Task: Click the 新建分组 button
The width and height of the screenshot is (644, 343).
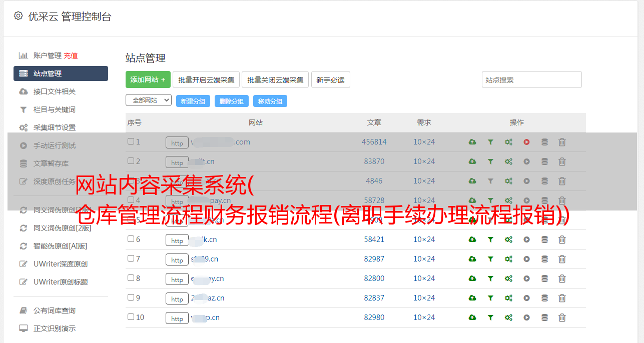Action: 193,101
